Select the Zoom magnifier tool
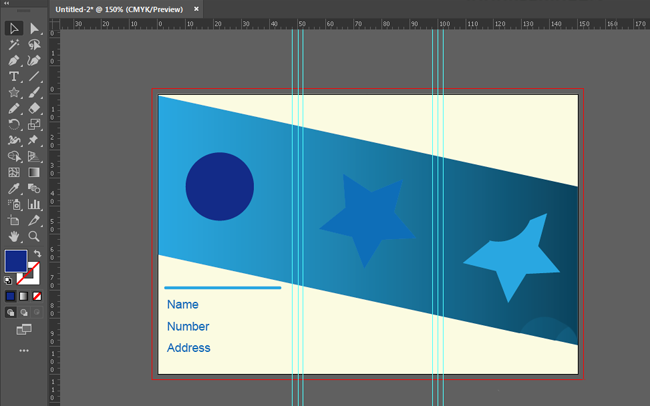The height and width of the screenshot is (406, 650). coord(34,236)
